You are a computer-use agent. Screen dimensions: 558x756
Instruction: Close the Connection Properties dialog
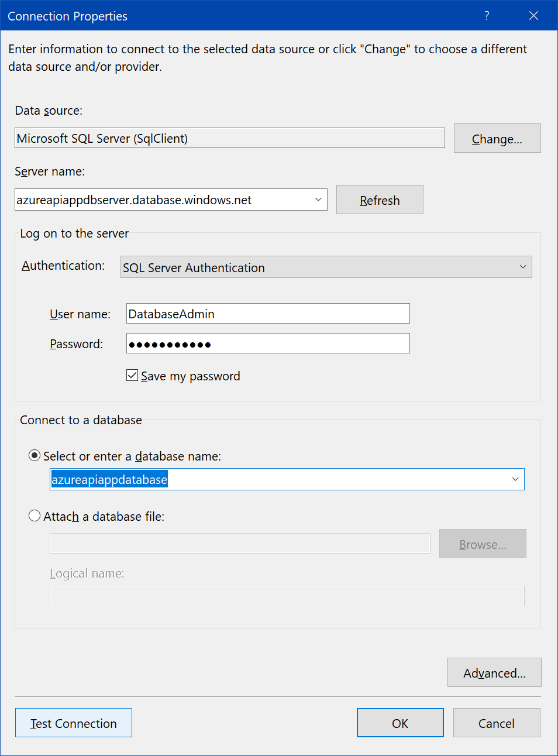533,16
